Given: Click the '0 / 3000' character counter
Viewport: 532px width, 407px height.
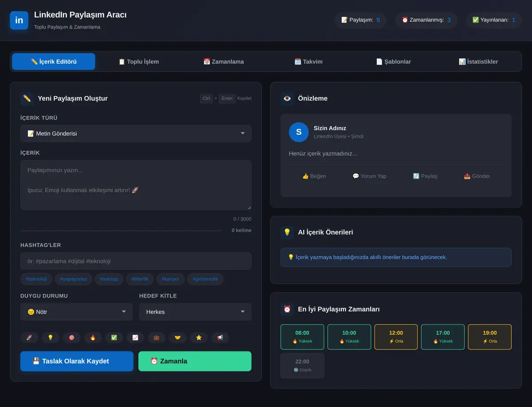Looking at the screenshot, I should pos(243,219).
